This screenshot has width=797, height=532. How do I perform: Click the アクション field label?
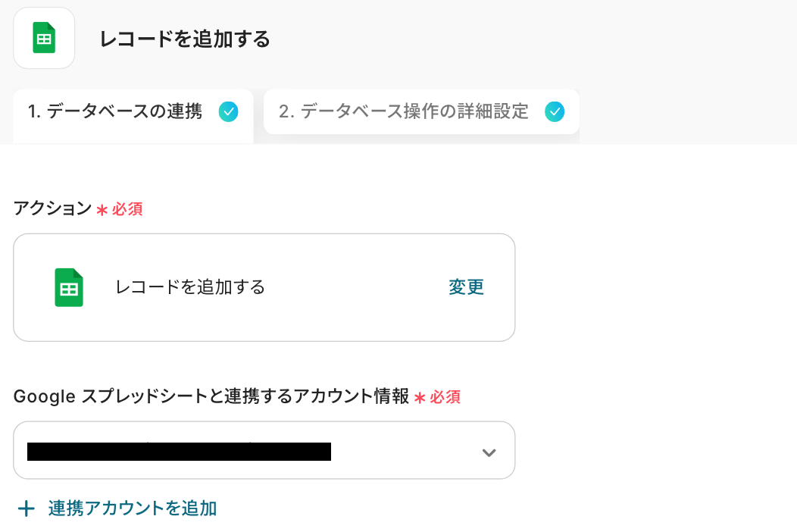point(52,209)
